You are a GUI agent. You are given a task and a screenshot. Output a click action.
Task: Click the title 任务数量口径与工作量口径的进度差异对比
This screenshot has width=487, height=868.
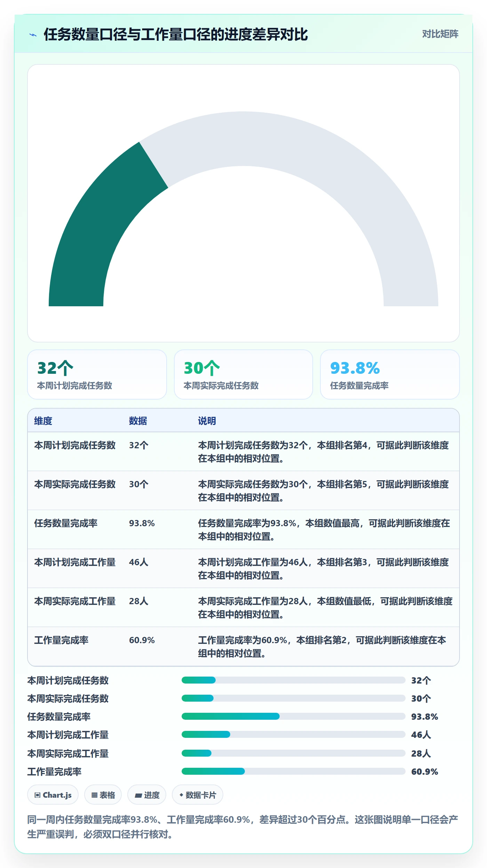coord(176,34)
